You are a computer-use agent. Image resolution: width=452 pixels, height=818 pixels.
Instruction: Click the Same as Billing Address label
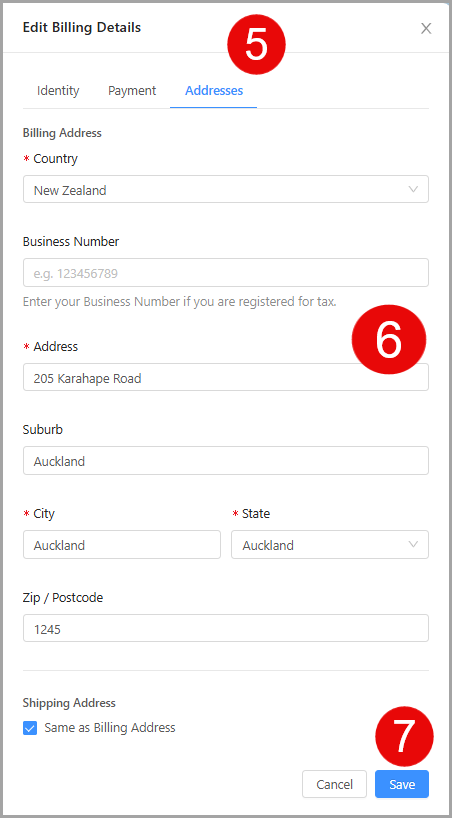pyautogui.click(x=110, y=728)
